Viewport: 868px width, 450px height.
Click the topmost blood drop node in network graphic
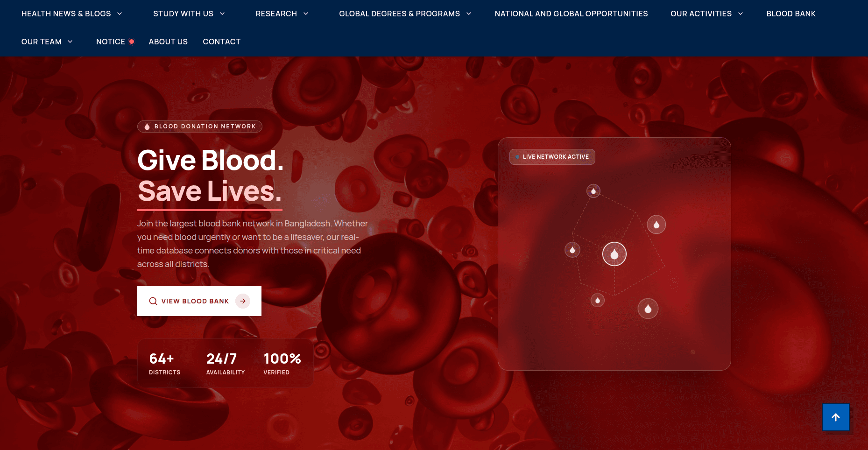pyautogui.click(x=593, y=191)
